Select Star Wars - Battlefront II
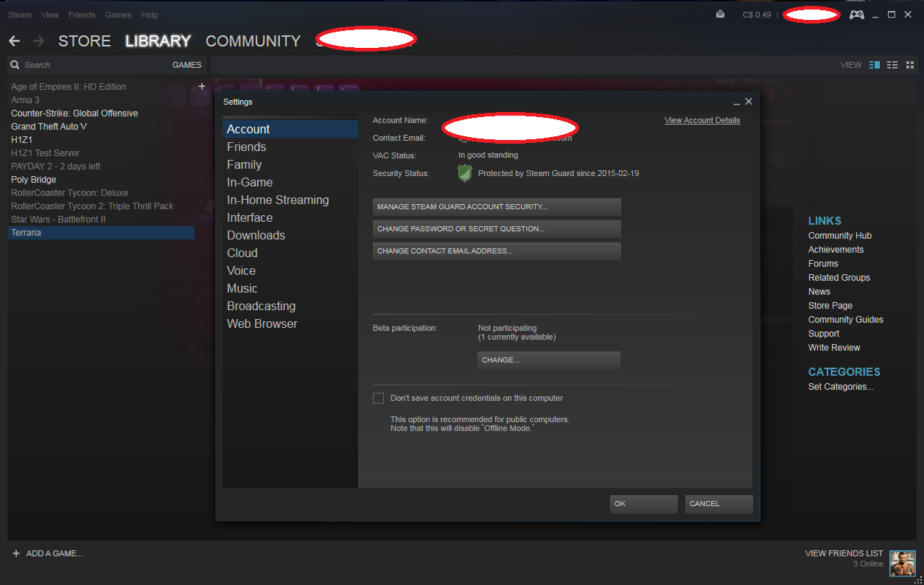Screen dimensions: 924x585 102,220
